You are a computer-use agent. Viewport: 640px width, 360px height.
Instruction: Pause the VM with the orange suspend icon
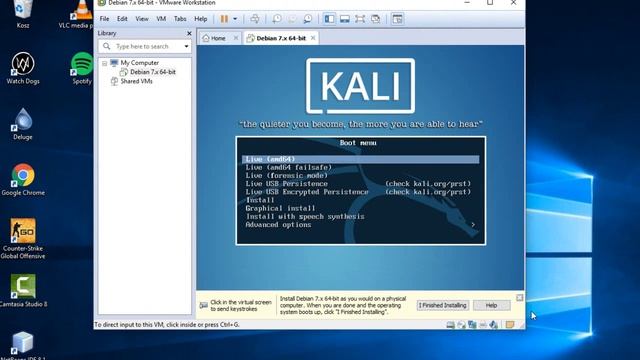point(224,19)
